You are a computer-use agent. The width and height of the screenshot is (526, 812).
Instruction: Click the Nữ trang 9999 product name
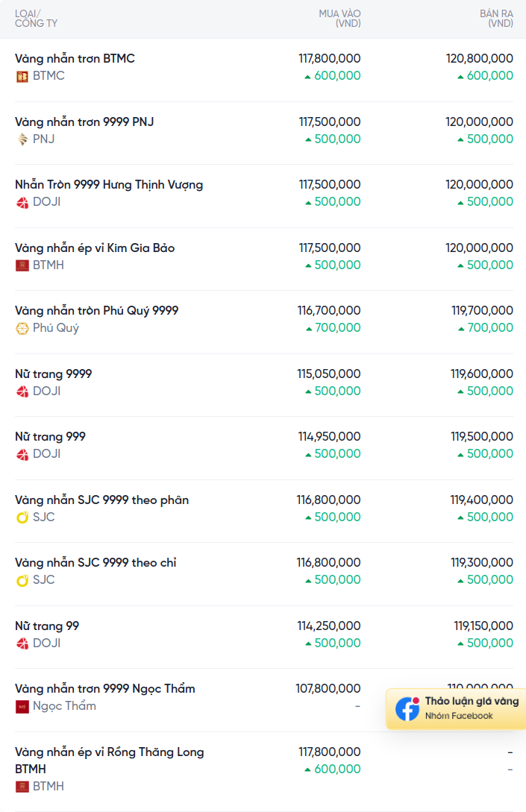pos(54,374)
